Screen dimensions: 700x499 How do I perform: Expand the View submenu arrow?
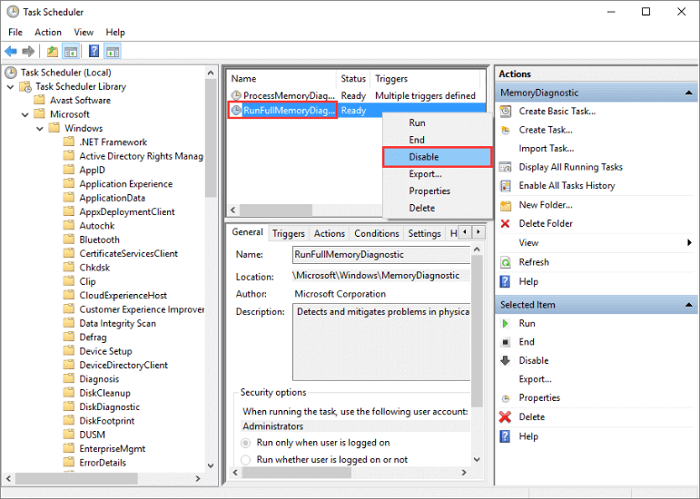pos(689,243)
